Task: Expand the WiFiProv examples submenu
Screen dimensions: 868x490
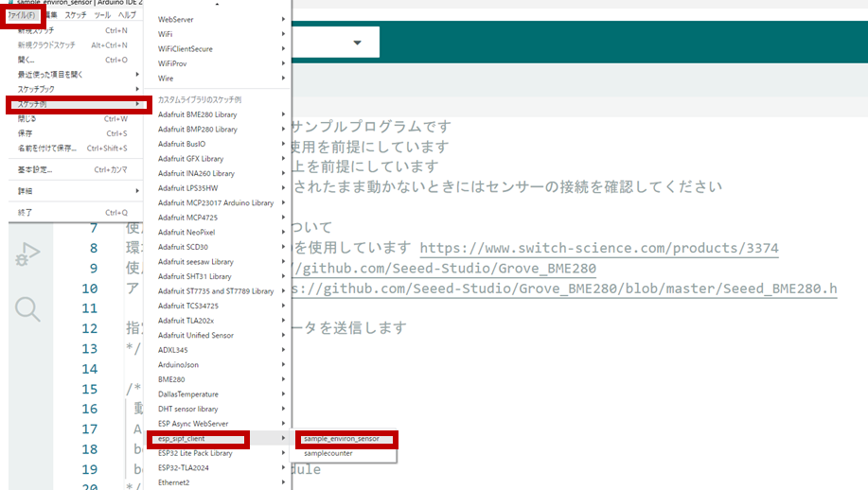Action: click(218, 63)
